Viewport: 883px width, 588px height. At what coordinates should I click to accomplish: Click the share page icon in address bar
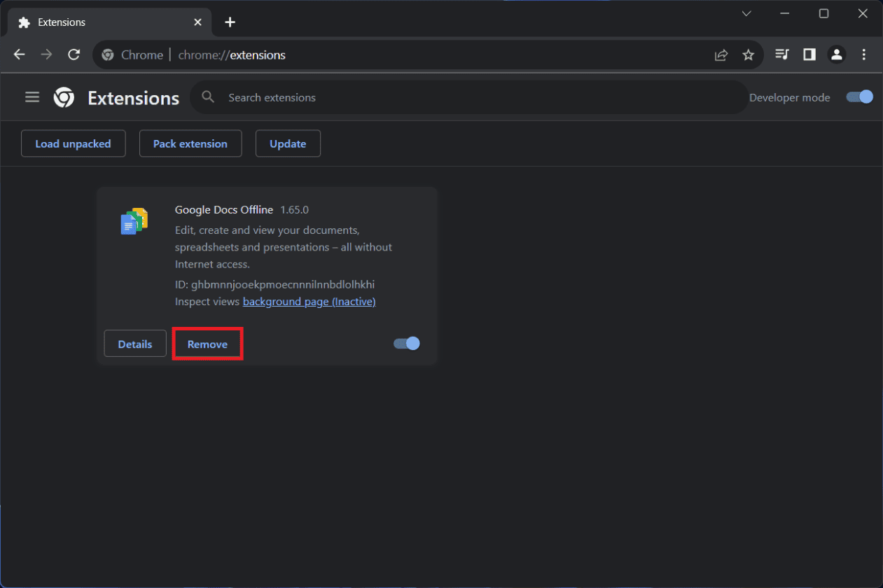coord(721,55)
